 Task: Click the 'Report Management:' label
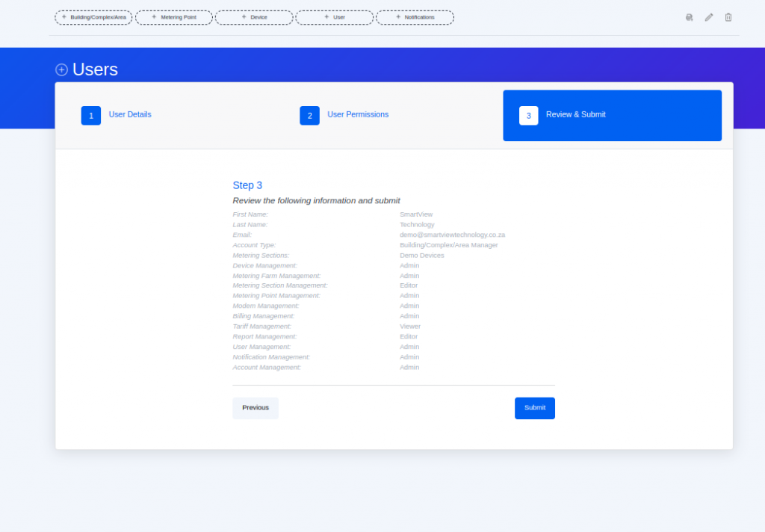265,337
